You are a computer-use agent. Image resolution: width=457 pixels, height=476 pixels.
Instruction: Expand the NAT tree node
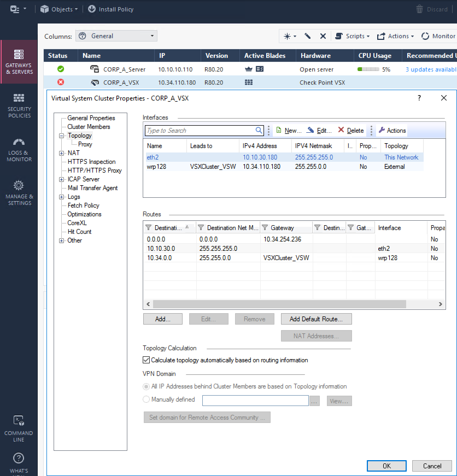(61, 154)
